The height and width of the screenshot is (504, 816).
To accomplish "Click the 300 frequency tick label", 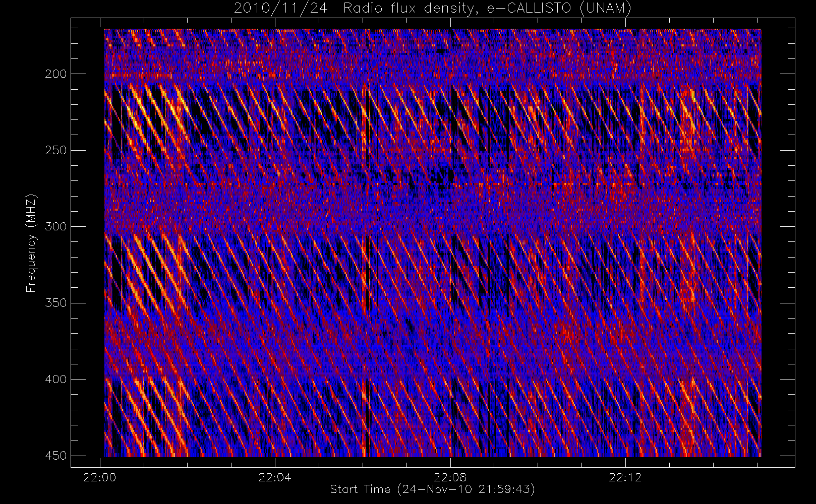I will [x=56, y=226].
